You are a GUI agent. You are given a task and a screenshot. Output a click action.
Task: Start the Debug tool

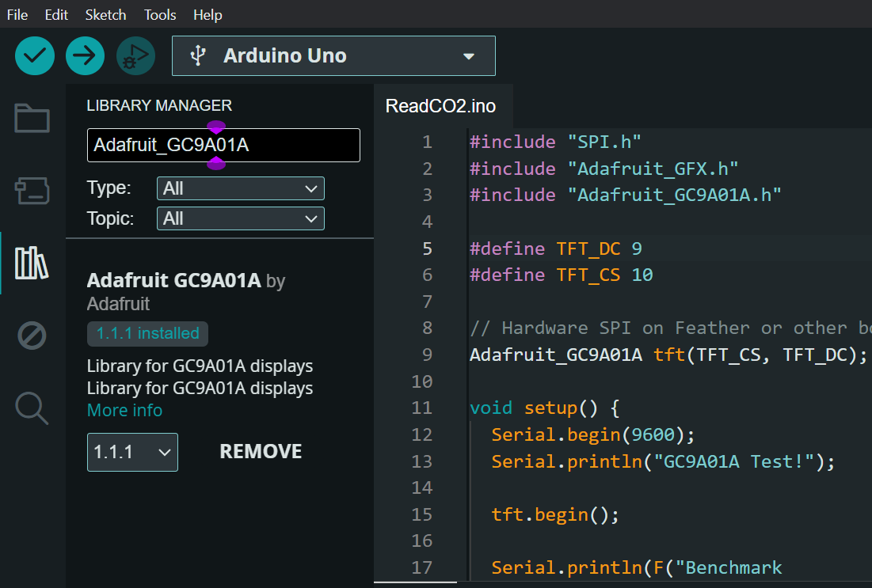[135, 56]
